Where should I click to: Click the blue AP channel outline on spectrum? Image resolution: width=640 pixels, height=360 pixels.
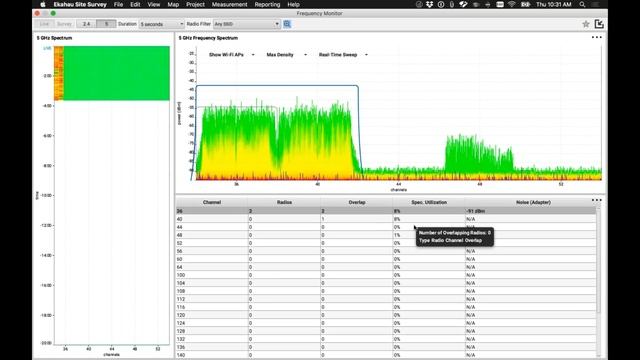click(277, 86)
